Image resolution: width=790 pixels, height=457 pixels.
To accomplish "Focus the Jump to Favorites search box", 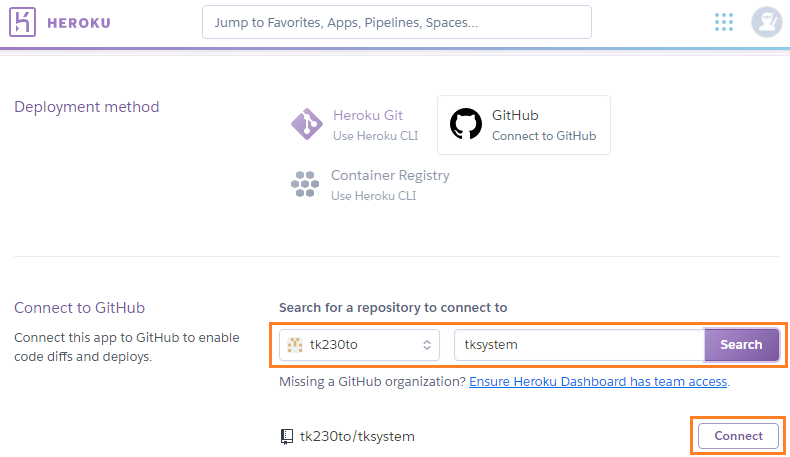I will 397,22.
